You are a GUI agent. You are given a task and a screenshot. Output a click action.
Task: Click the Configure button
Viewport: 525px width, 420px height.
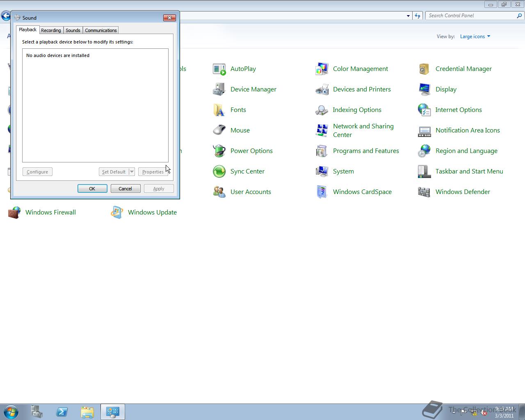[37, 172]
